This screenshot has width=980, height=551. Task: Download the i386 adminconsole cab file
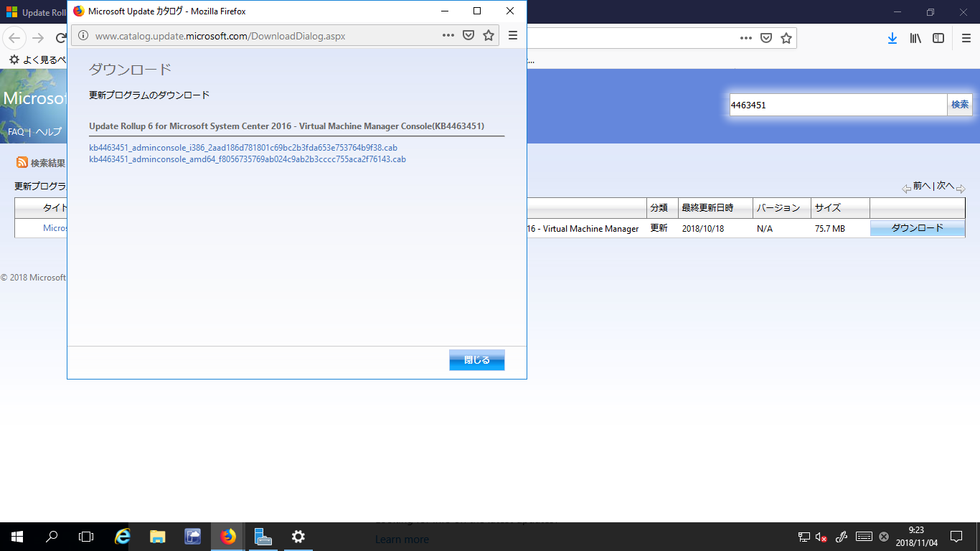point(243,148)
